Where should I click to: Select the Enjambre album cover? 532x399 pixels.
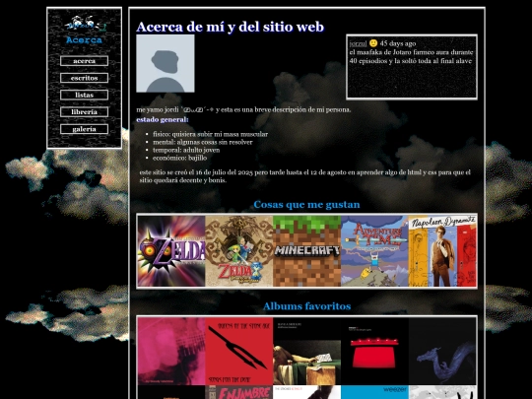pos(239,392)
